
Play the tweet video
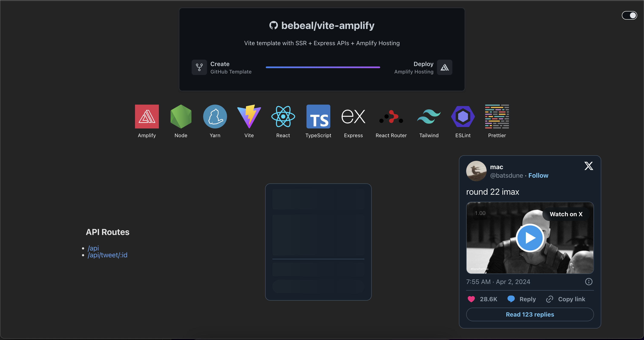[530, 238]
